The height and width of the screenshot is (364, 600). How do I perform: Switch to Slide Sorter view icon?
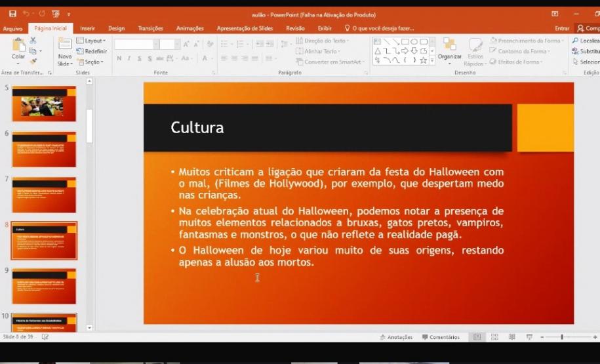point(494,337)
